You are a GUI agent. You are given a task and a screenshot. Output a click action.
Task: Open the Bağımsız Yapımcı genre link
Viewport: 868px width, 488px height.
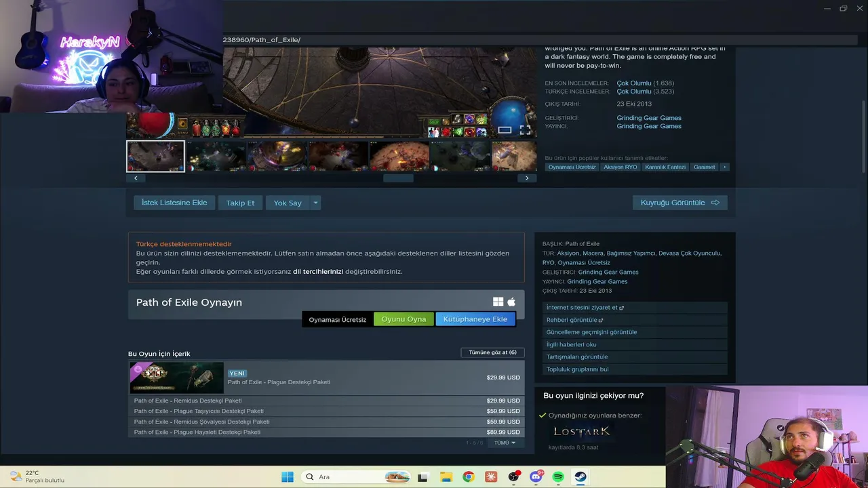coord(631,253)
